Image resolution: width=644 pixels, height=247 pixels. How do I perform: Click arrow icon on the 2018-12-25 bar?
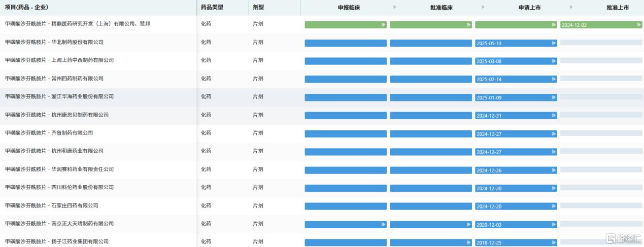coord(554,243)
